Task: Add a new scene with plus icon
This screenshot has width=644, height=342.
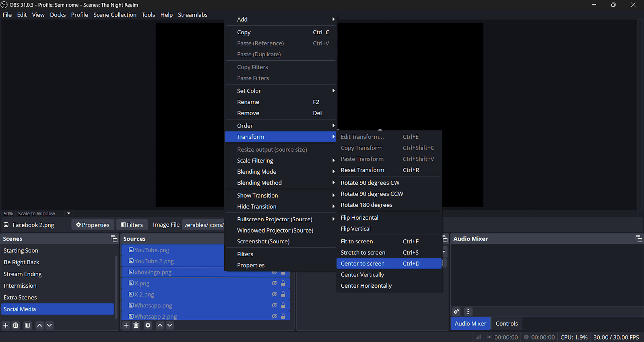Action: pos(6,325)
